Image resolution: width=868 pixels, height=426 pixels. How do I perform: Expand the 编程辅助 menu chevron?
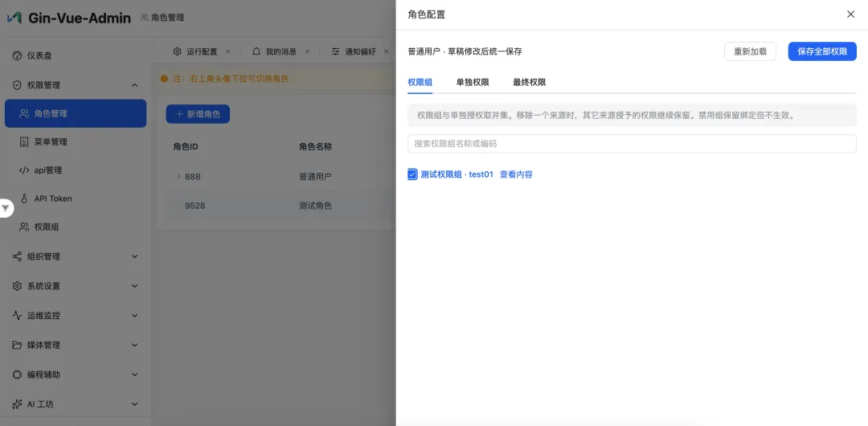[x=134, y=375]
